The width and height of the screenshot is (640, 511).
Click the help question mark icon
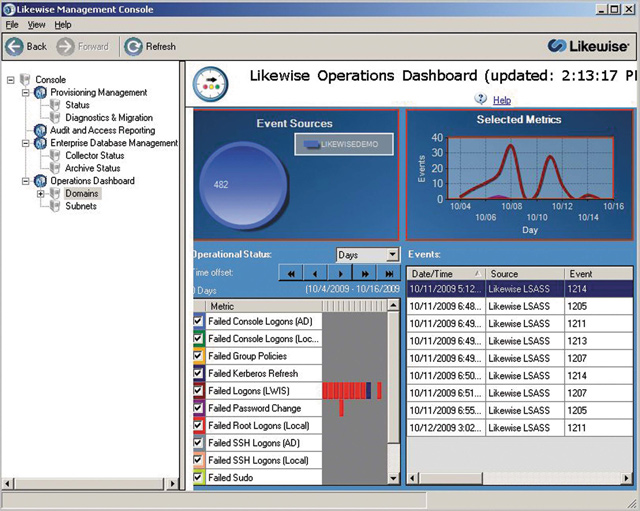[x=480, y=99]
